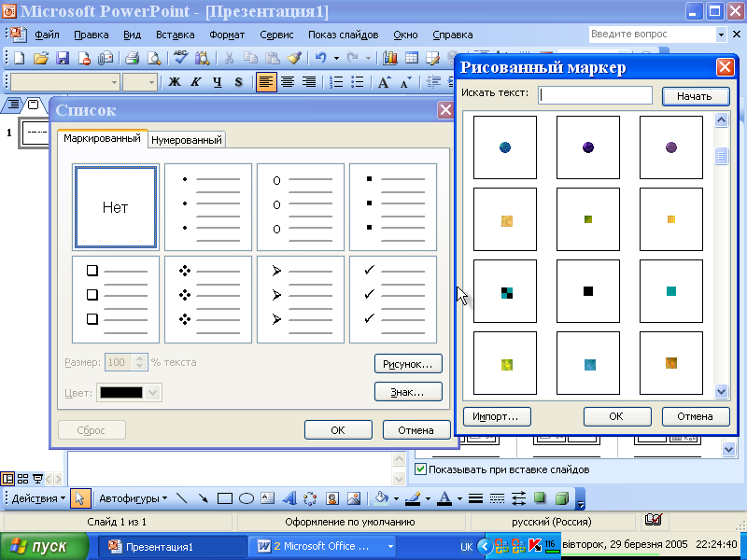
Task: Decrease font size with small A icon
Action: [405, 82]
